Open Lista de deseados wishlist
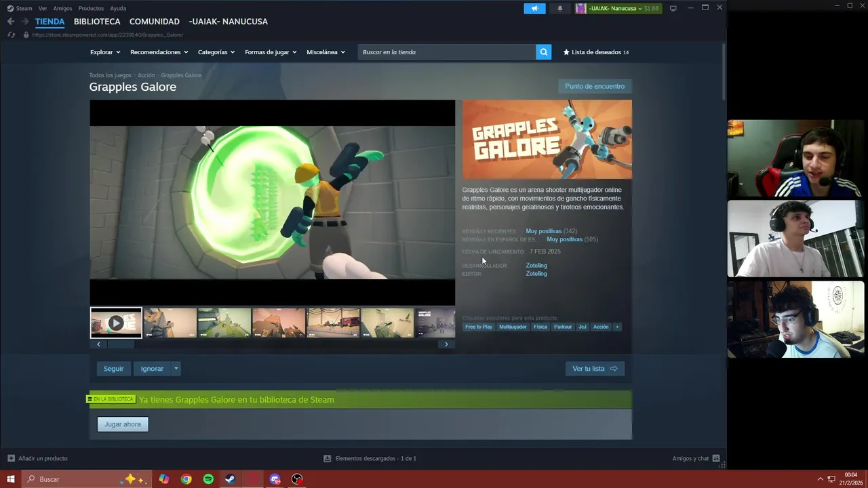Screen dimensions: 868x488 [x=595, y=52]
